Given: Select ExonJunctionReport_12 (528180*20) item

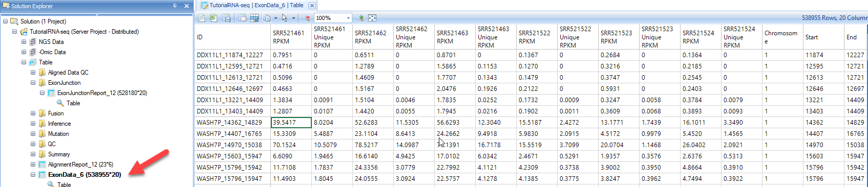Looking at the screenshot, I should (x=102, y=93).
